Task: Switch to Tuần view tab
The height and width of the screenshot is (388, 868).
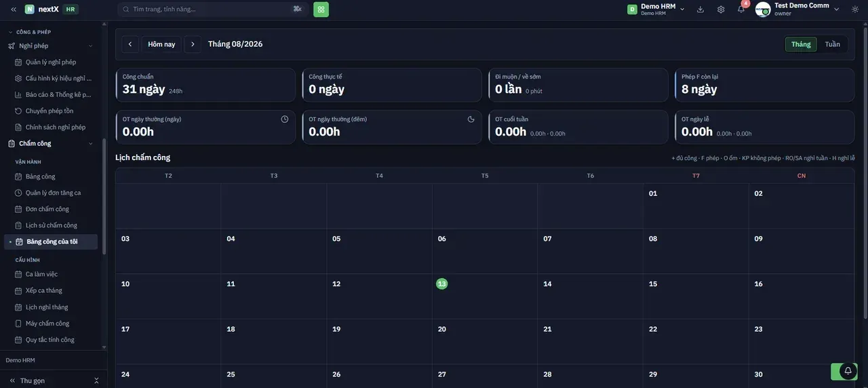Action: [833, 44]
